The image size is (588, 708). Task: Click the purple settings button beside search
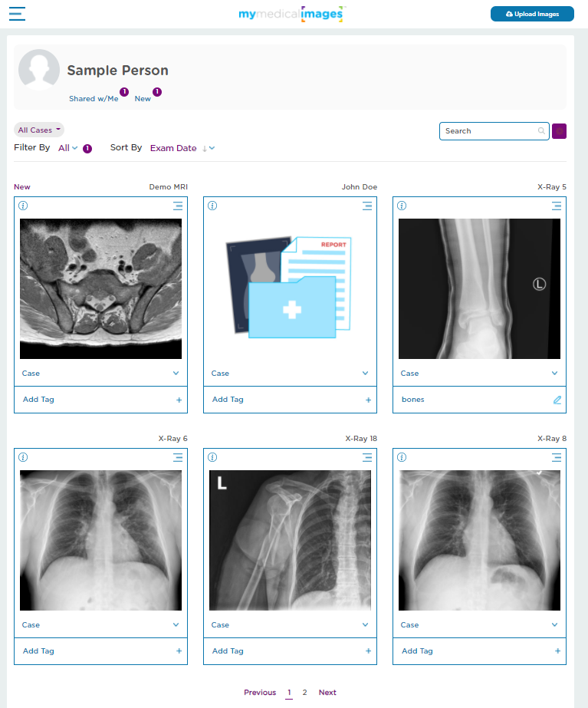coord(559,131)
